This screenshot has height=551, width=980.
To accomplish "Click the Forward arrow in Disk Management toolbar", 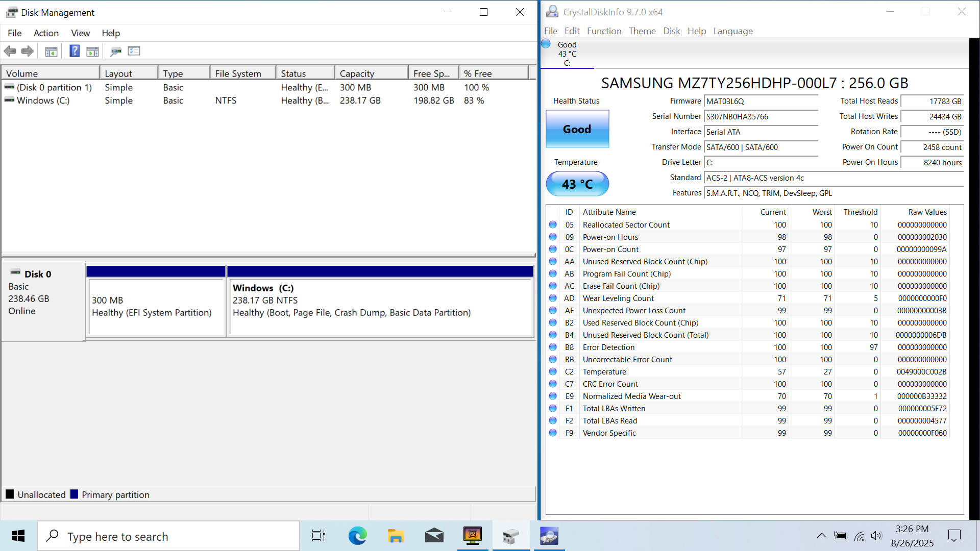I will click(x=28, y=51).
